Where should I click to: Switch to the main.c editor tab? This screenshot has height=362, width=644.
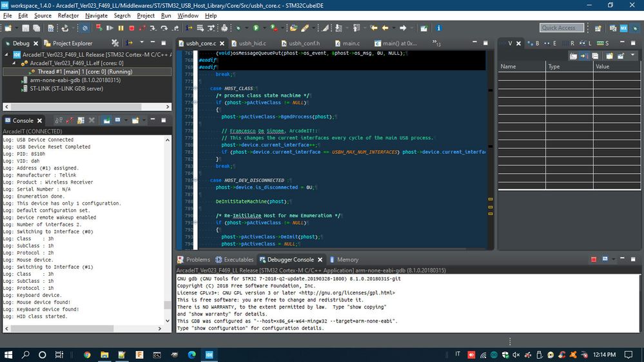[347, 43]
